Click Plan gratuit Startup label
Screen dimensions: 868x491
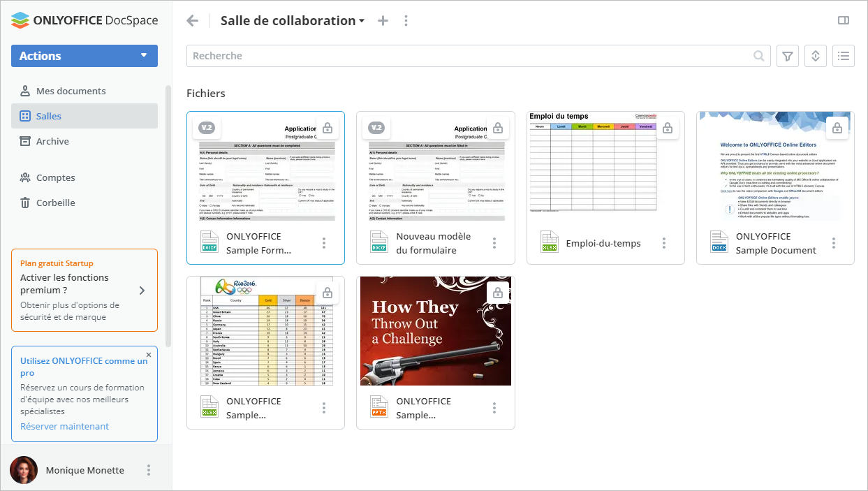click(x=57, y=263)
